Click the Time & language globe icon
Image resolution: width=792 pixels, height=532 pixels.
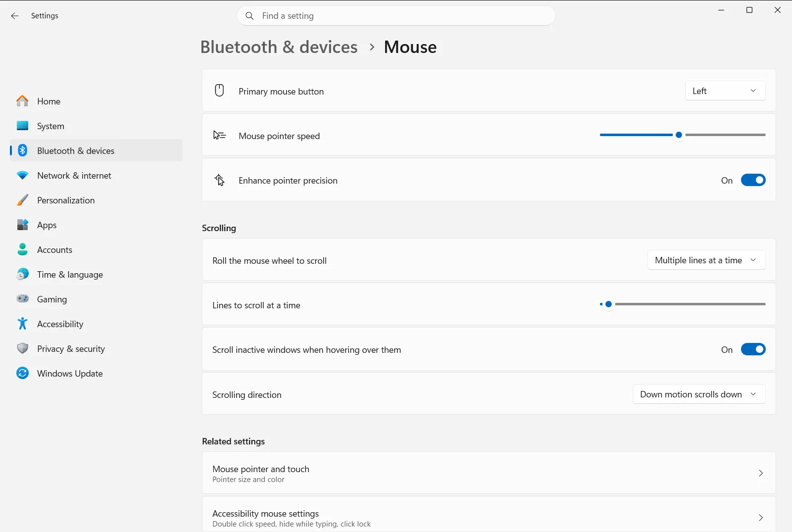point(22,274)
